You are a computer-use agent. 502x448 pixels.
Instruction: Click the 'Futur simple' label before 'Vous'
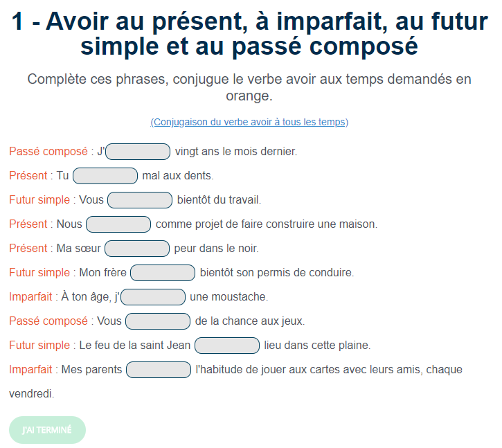[x=39, y=199]
